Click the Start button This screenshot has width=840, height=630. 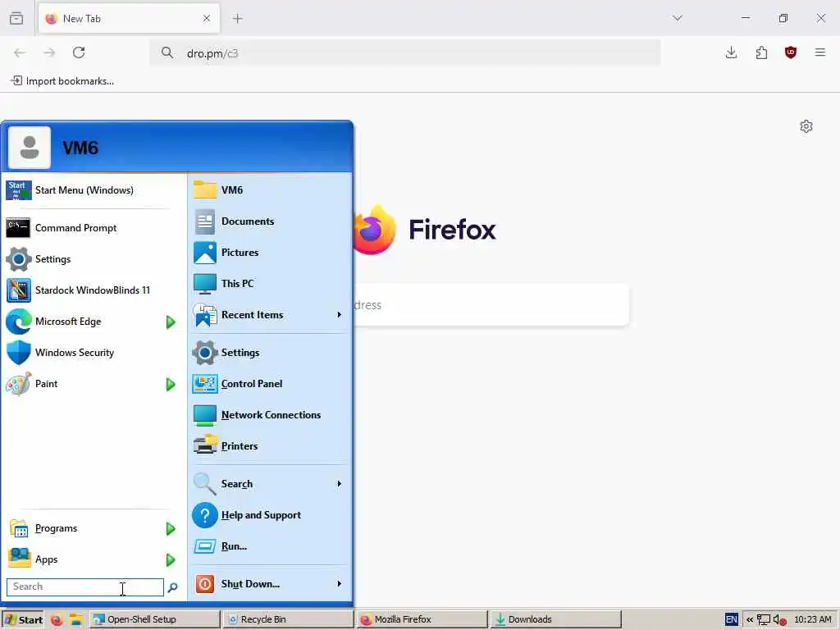23,620
